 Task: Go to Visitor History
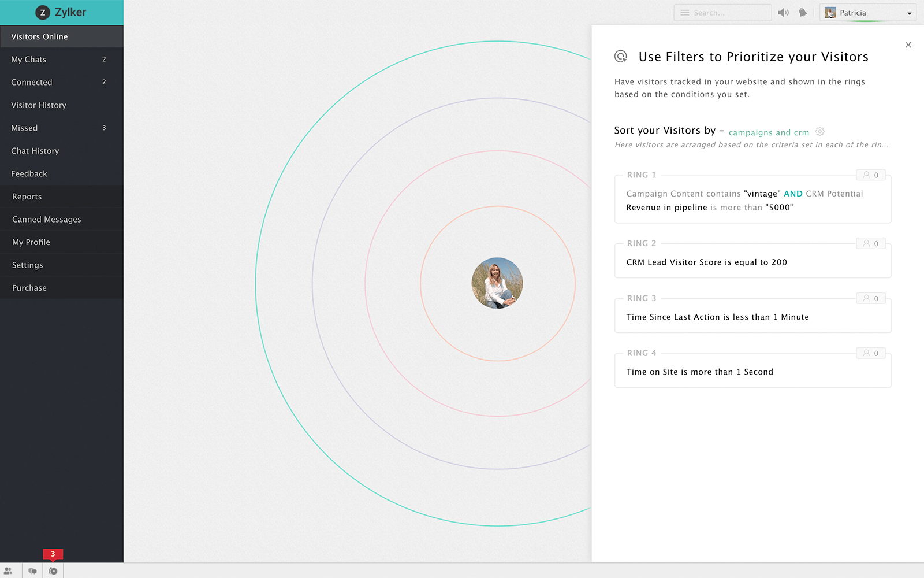pyautogui.click(x=39, y=105)
